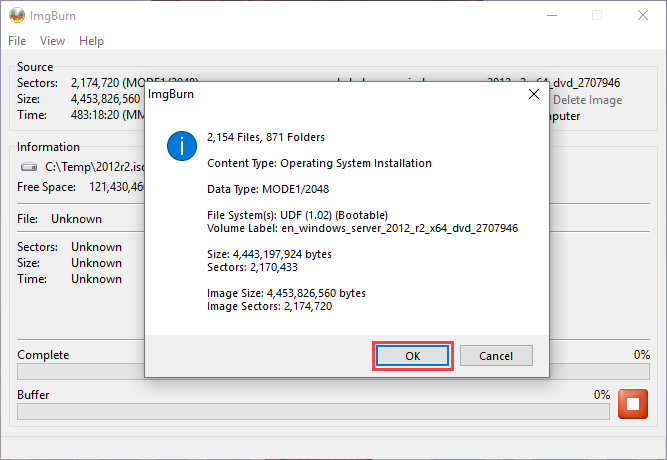Click the drive icon next to C:\Temp path
Viewport: 667px width, 460px height.
coord(29,167)
